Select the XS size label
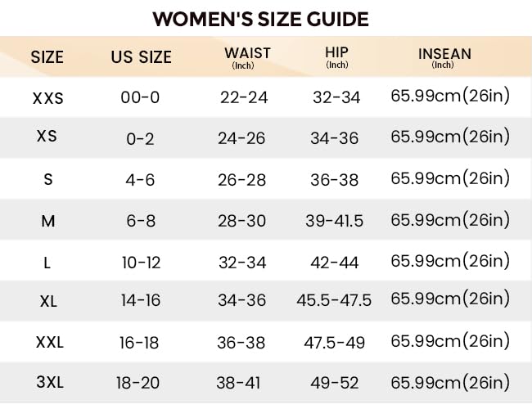532x409 pixels. 47,136
